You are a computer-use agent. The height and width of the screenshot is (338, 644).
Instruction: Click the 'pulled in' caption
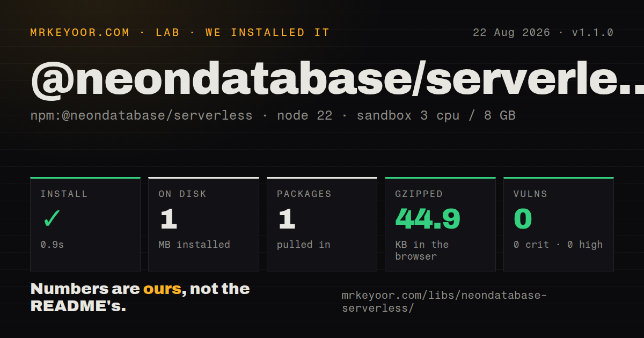click(304, 244)
